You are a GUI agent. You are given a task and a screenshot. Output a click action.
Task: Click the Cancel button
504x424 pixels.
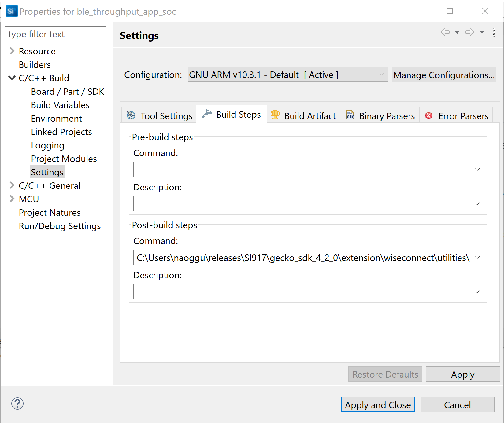point(457,404)
